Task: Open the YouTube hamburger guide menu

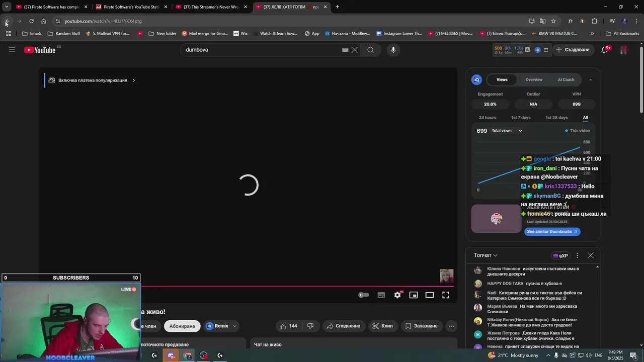Action: coord(12,50)
